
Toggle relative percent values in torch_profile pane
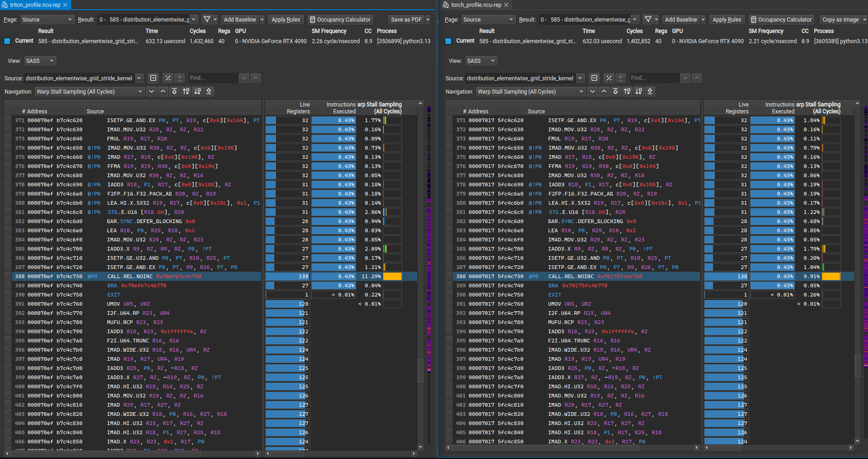coord(609,78)
